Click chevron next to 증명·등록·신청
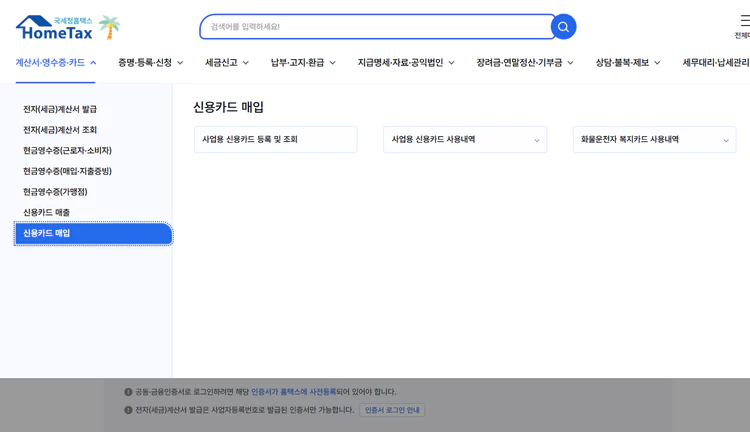750x432 pixels. pos(180,63)
